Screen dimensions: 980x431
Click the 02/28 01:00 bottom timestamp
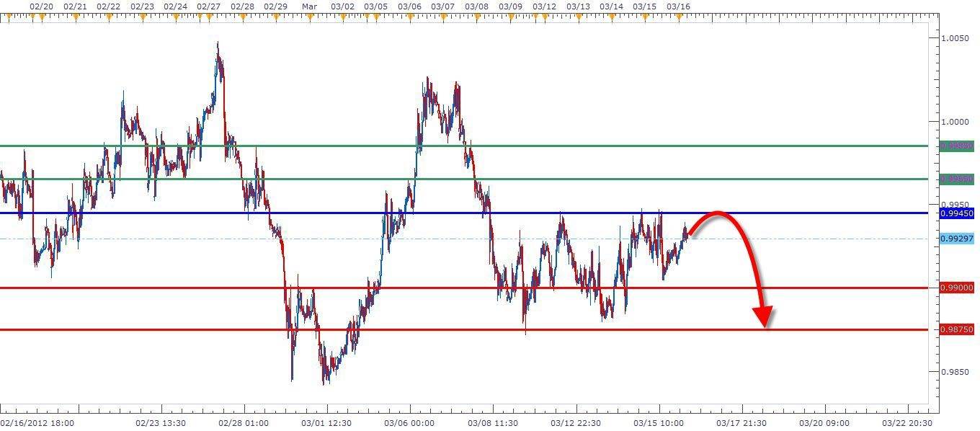coord(244,424)
